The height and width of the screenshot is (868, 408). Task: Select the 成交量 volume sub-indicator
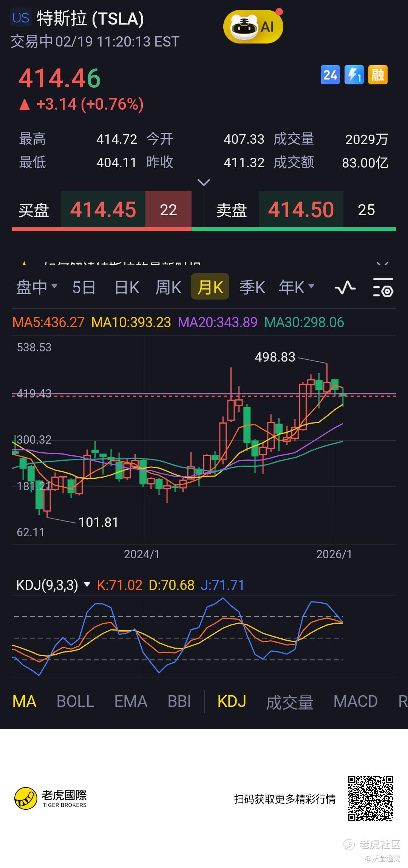click(x=290, y=702)
